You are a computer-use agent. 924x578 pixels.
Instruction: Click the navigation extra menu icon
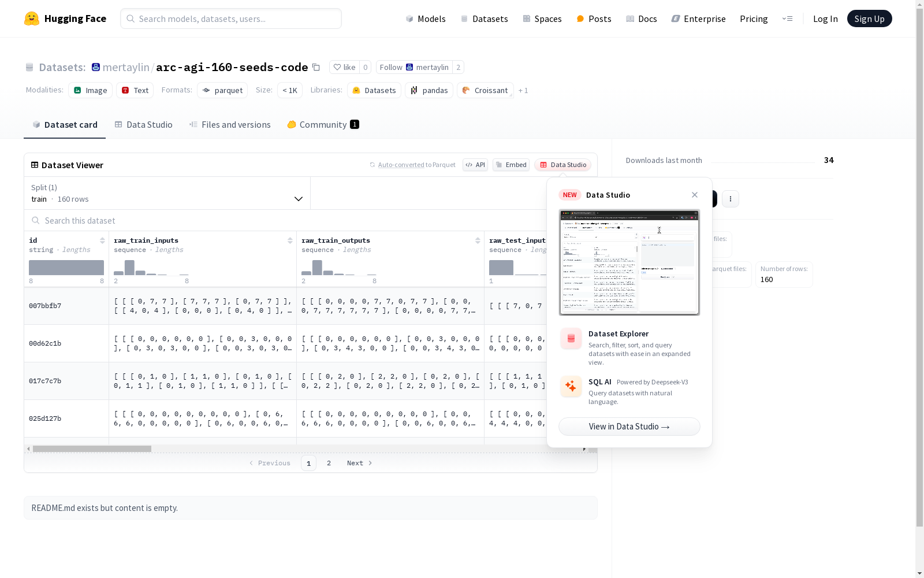pos(787,18)
